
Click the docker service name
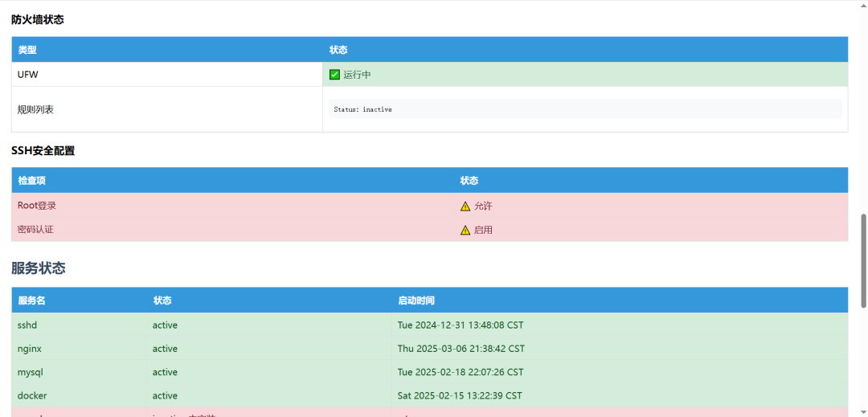pyautogui.click(x=32, y=395)
